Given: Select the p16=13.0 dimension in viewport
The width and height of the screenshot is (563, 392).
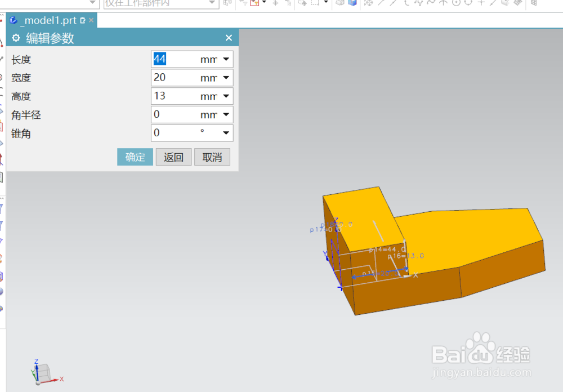Looking at the screenshot, I should [406, 256].
